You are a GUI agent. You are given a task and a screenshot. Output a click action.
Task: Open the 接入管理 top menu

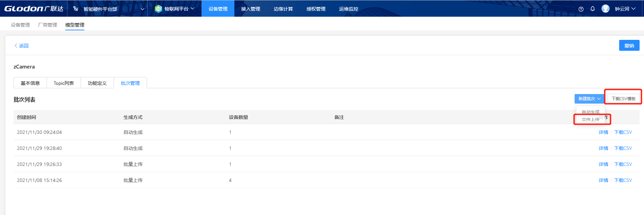point(250,9)
